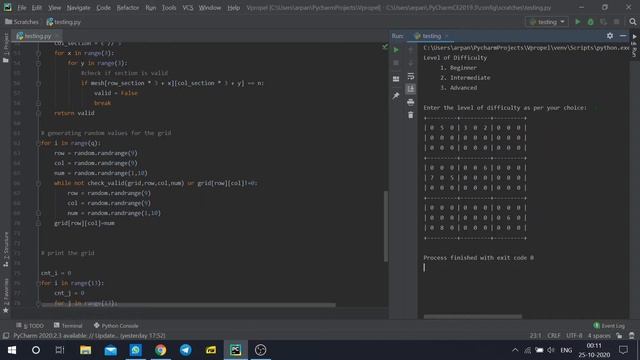
Task: Clear console output with trash icon
Action: [x=411, y=115]
